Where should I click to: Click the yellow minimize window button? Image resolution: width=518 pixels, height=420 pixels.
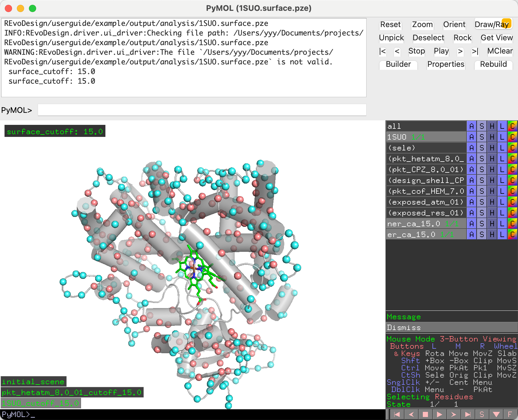coord(20,8)
